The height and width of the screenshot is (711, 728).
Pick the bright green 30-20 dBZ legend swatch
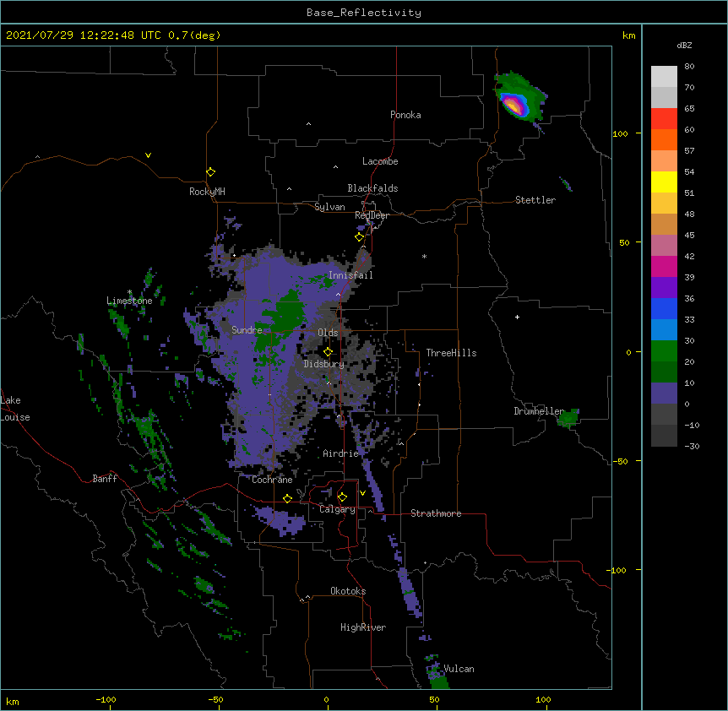click(x=664, y=351)
